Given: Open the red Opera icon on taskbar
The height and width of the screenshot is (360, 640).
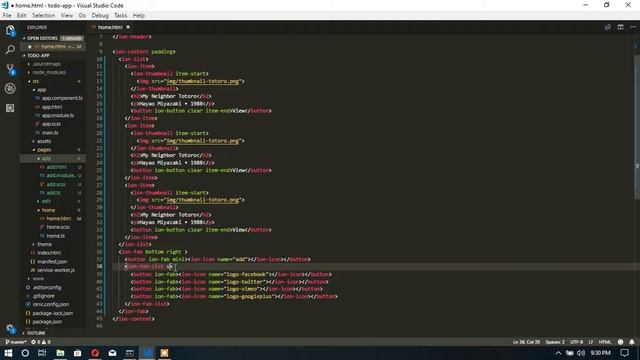Looking at the screenshot, I should (95, 353).
